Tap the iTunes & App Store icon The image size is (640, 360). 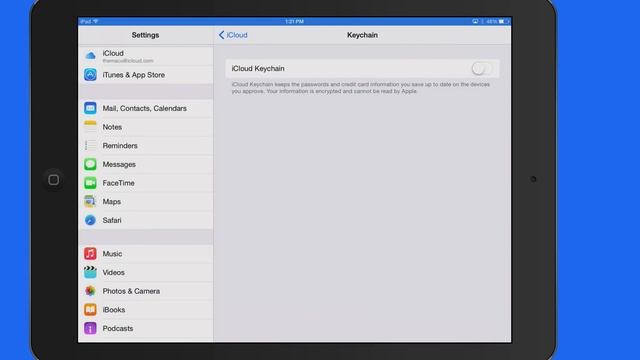click(90, 75)
